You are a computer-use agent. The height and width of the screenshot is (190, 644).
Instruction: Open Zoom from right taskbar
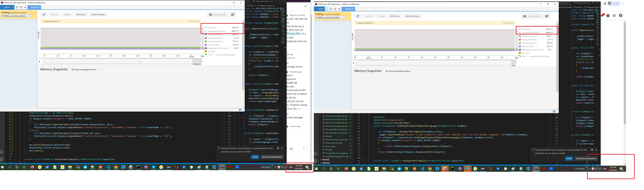tap(551, 169)
